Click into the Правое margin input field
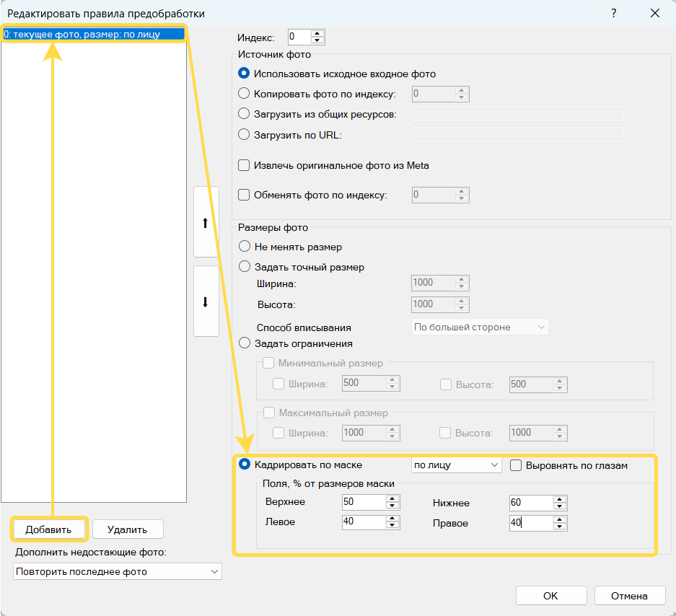The image size is (676, 616). pos(530,523)
